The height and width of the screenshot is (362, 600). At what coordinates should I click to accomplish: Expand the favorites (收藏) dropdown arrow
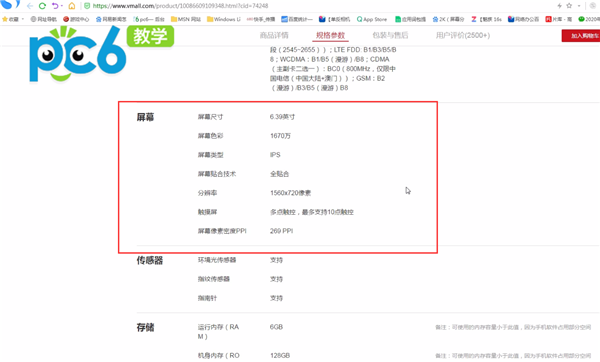[x=23, y=19]
